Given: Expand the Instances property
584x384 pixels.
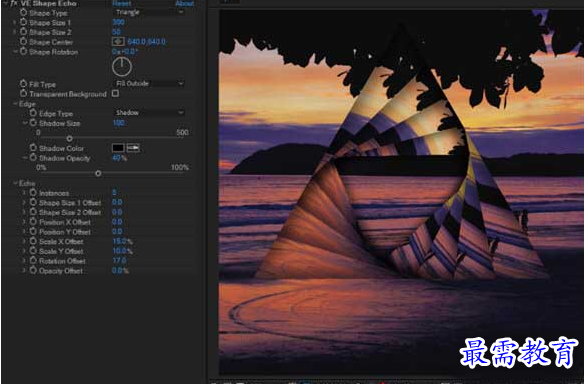Looking at the screenshot, I should click(24, 193).
